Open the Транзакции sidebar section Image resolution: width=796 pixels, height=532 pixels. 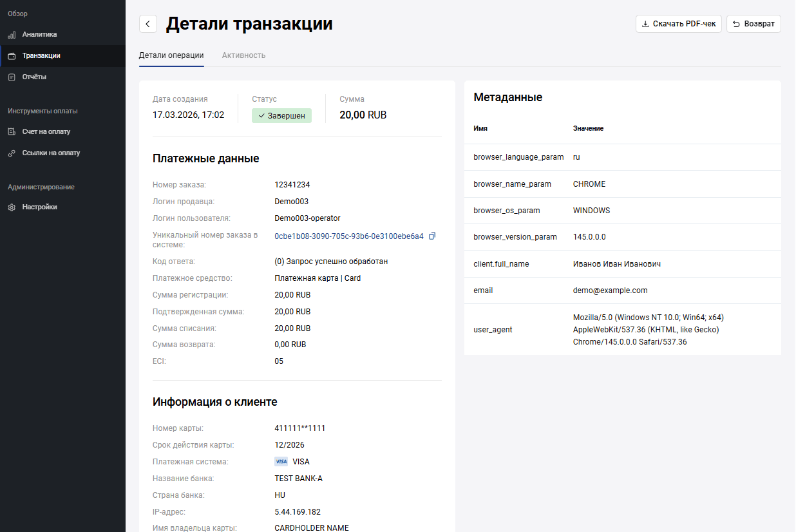tap(41, 56)
